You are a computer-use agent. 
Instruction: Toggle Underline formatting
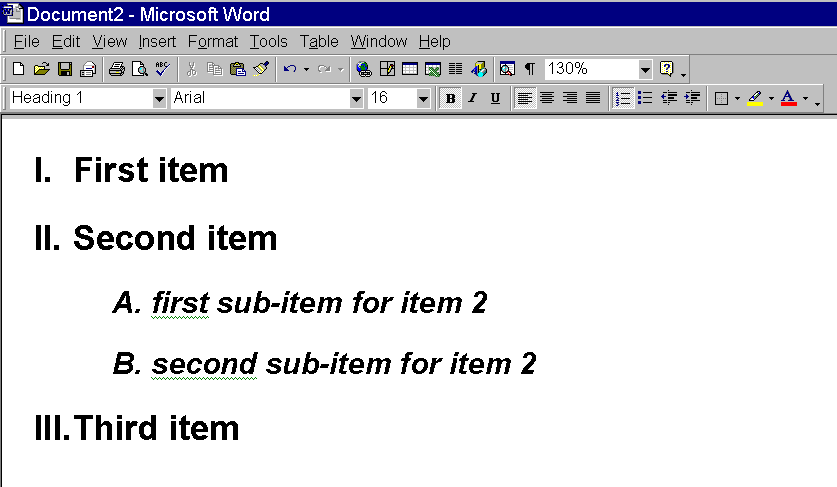(495, 98)
